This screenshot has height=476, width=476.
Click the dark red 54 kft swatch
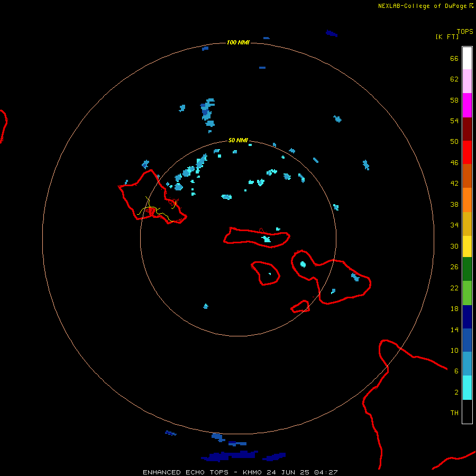467,129
